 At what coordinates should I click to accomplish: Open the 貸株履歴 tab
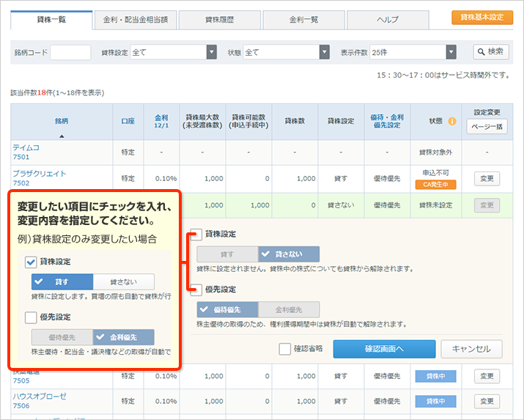pos(218,20)
